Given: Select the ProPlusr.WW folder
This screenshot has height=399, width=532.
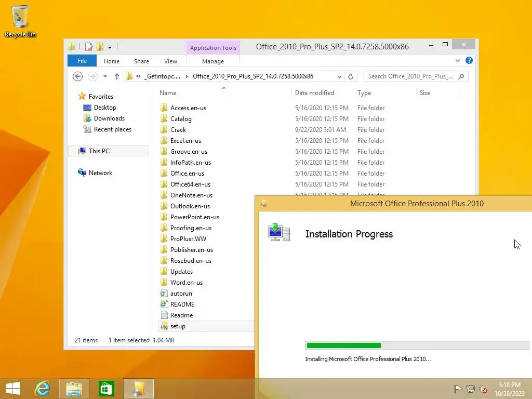Looking at the screenshot, I should click(x=188, y=239).
